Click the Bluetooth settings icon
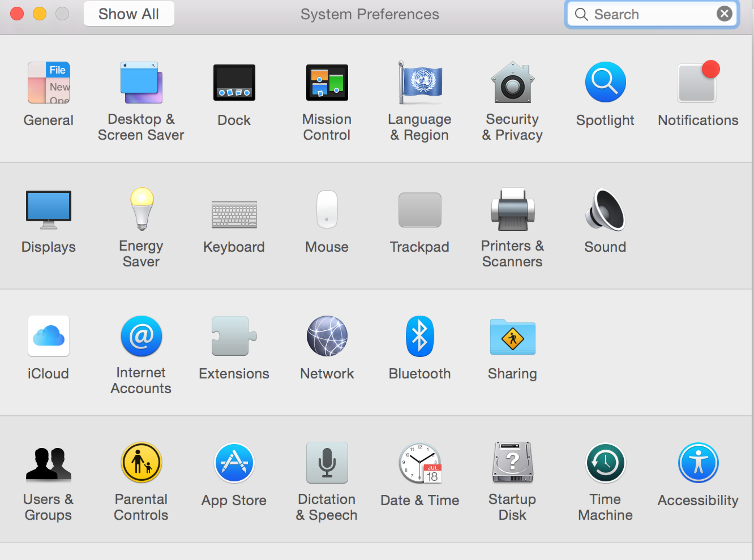Screen dimensions: 754x560 tap(420, 336)
